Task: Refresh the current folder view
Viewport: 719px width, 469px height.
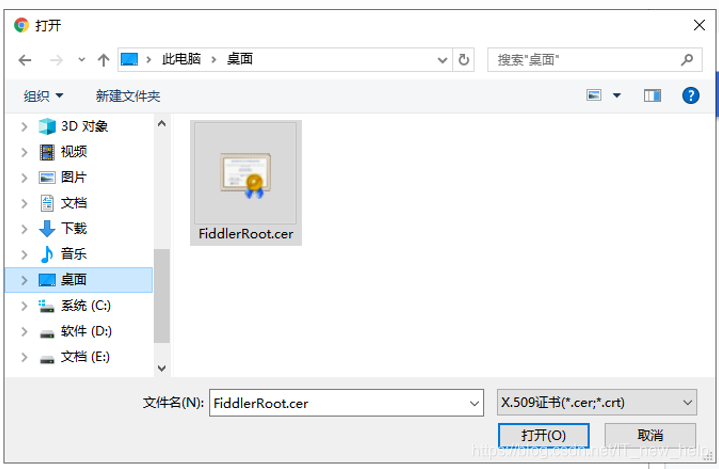Action: click(x=464, y=60)
